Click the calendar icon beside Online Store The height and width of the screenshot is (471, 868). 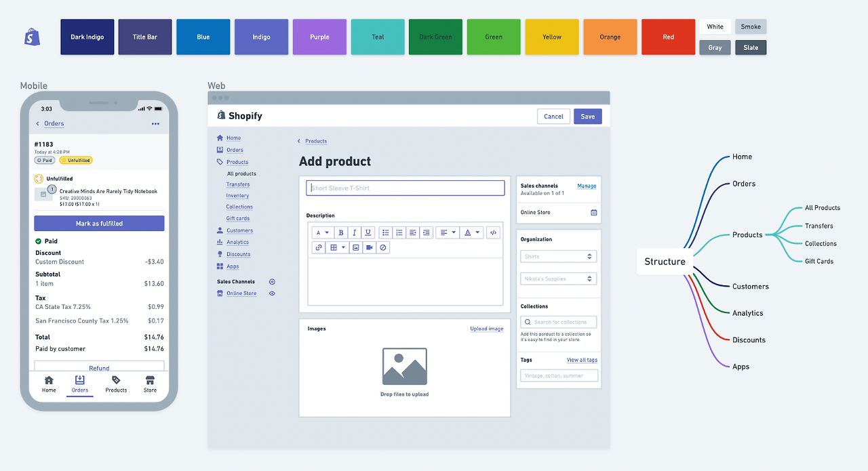click(593, 212)
